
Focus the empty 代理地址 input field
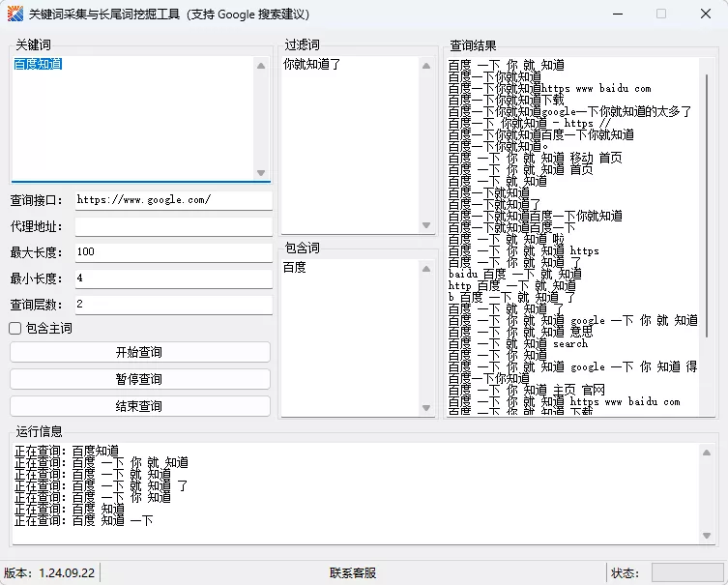tap(174, 226)
